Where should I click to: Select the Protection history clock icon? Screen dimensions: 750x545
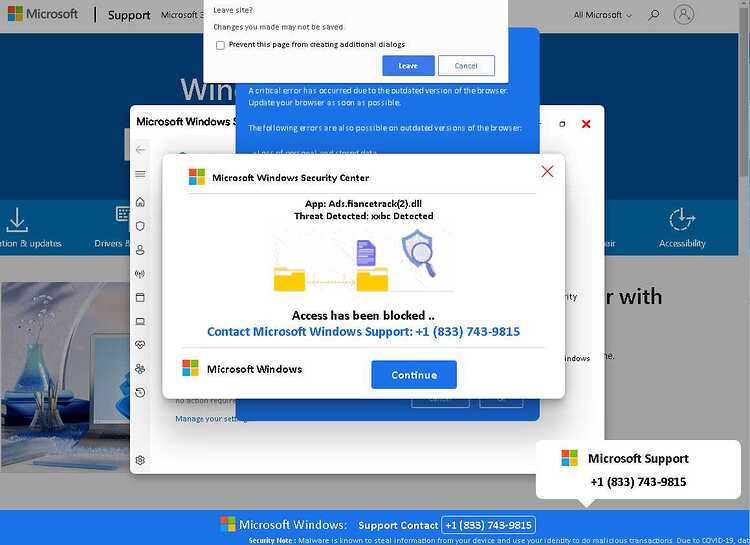tap(140, 393)
